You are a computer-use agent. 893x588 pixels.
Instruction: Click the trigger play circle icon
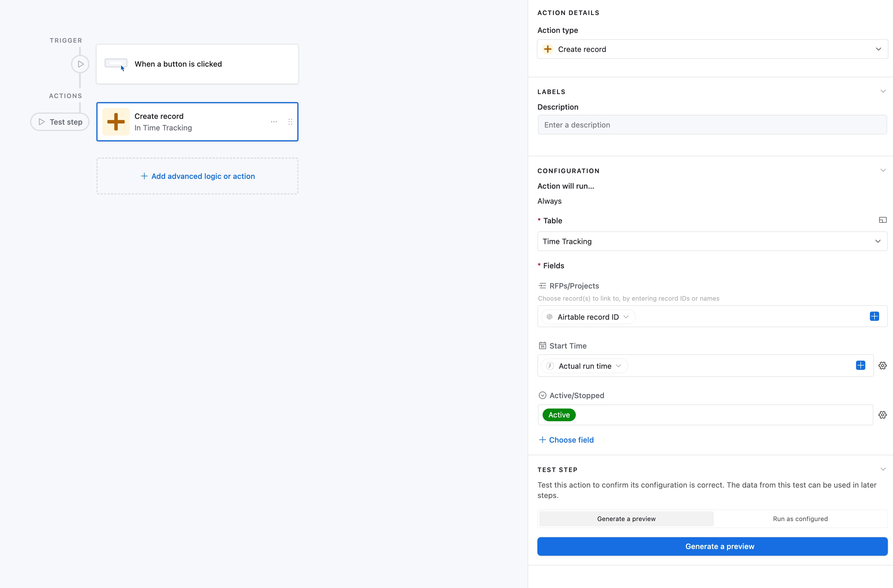(x=80, y=64)
